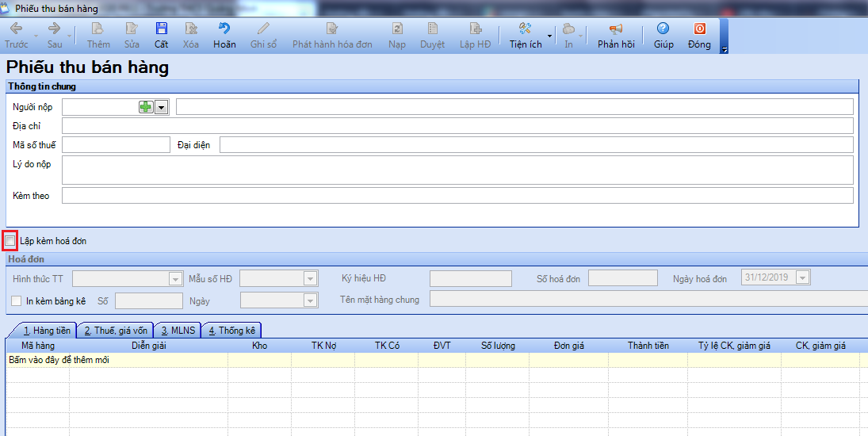The width and height of the screenshot is (868, 436).
Task: Open Ngày hoá đơn date picker
Action: click(x=803, y=277)
